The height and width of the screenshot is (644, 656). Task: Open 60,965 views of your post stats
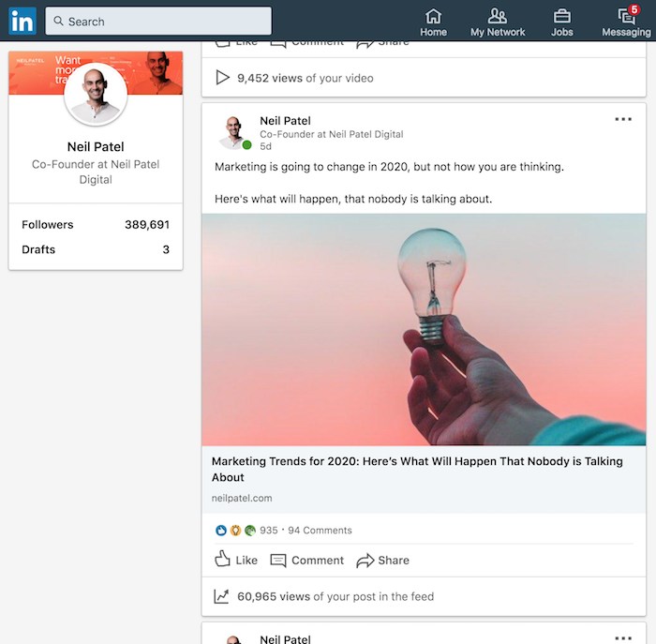335,597
